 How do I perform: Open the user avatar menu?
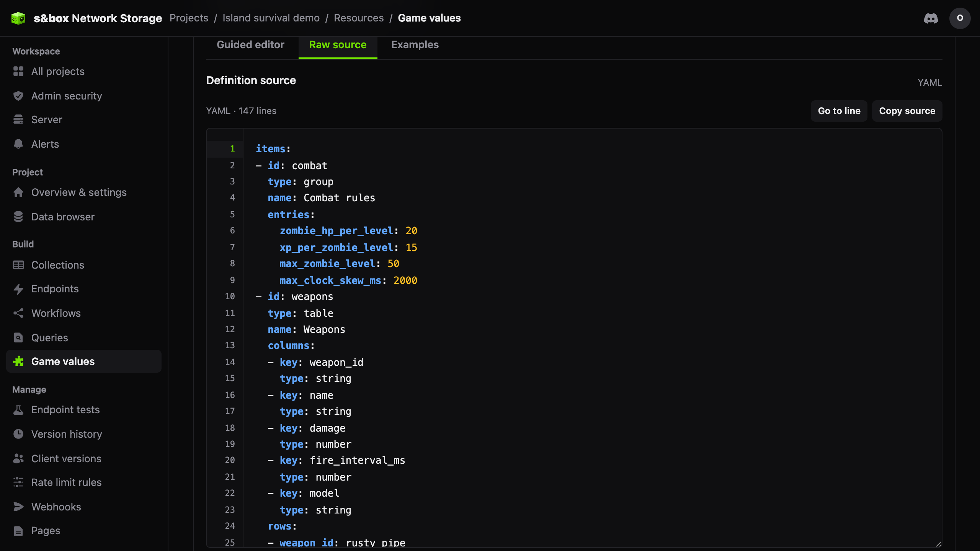coord(960,18)
